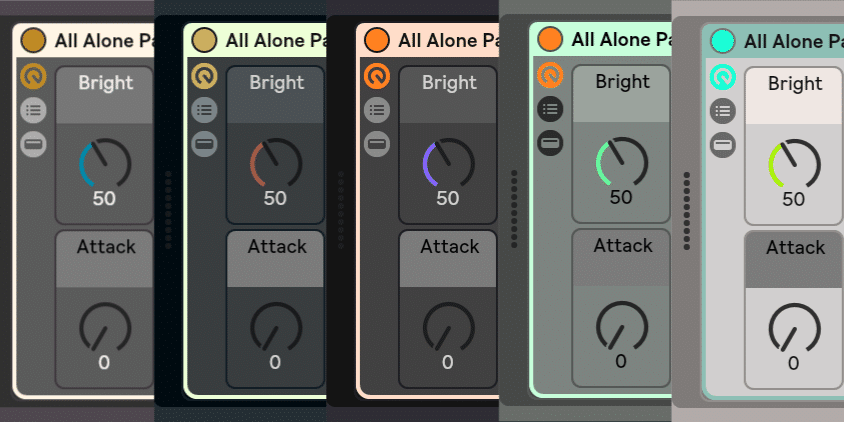Click the value 50 under the green Bright knob
This screenshot has width=844, height=422.
(621, 197)
